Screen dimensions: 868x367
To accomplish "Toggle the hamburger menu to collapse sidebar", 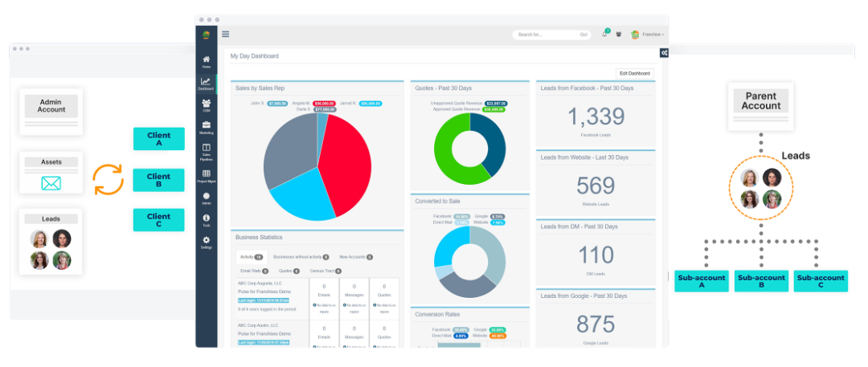I will pos(226,35).
